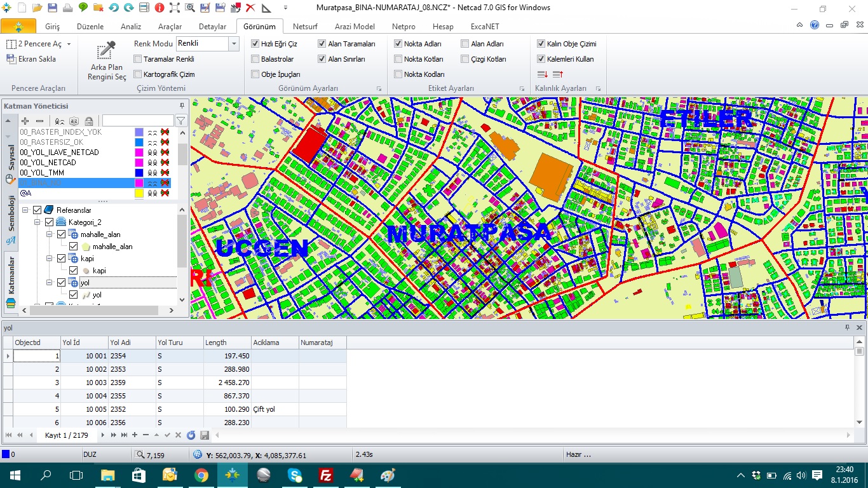Image resolution: width=868 pixels, height=488 pixels.
Task: Open the Arazi Model ribbon tab
Action: coord(355,27)
